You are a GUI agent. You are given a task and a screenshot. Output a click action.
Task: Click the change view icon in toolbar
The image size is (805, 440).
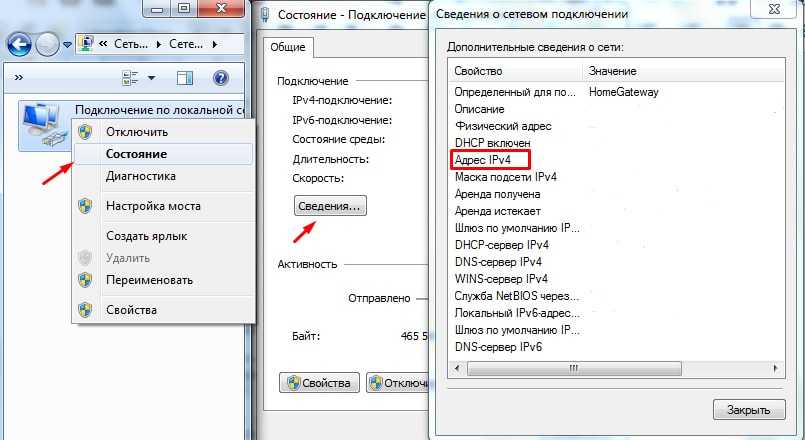point(129,78)
